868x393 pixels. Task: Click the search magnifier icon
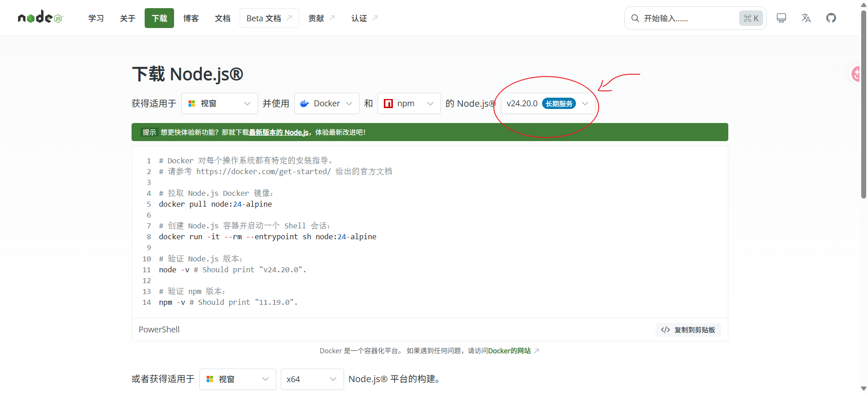635,18
